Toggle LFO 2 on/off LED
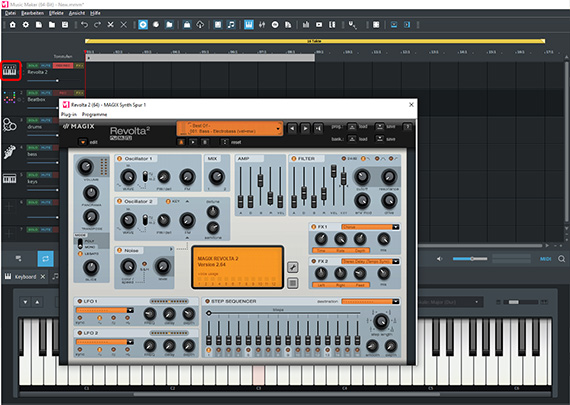This screenshot has width=570, height=405. 79,333
